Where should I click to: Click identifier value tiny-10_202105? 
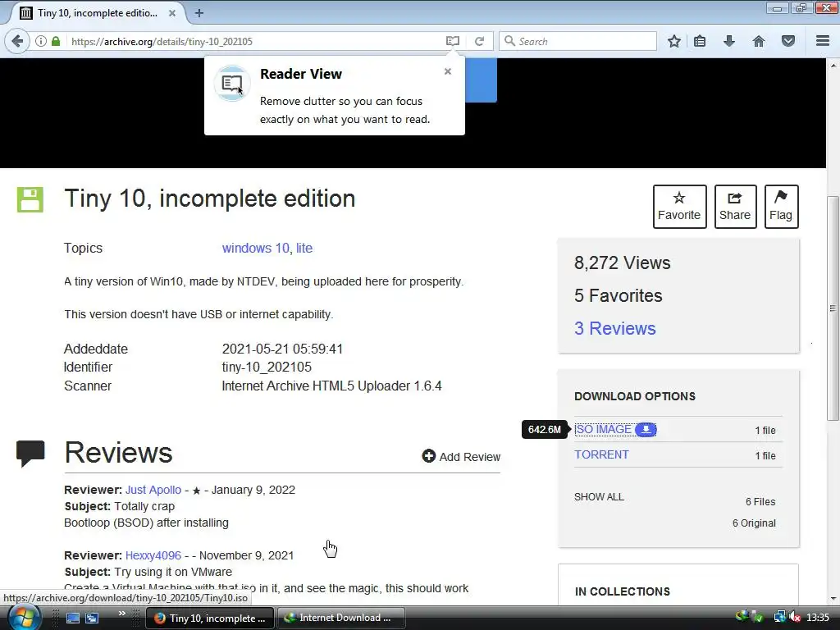tap(267, 367)
